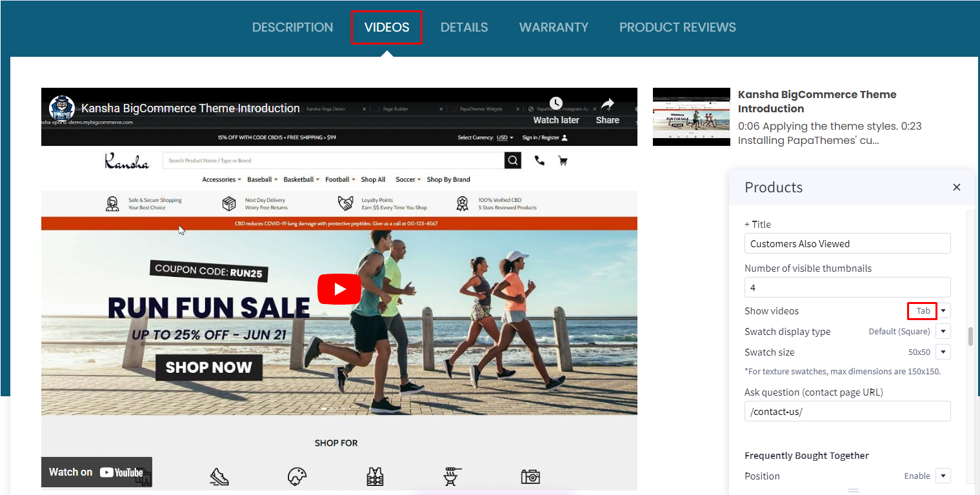The image size is (980, 495).
Task: Open the Frequently Bought Together Position dropdown
Action: pos(943,476)
